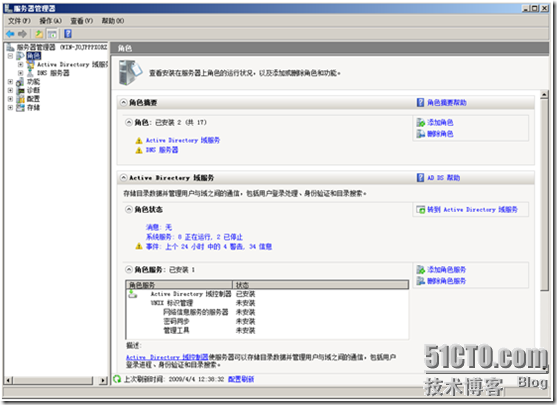Select the 网络信息服务的服务器 row
This screenshot has height=405, width=557.
267,312
